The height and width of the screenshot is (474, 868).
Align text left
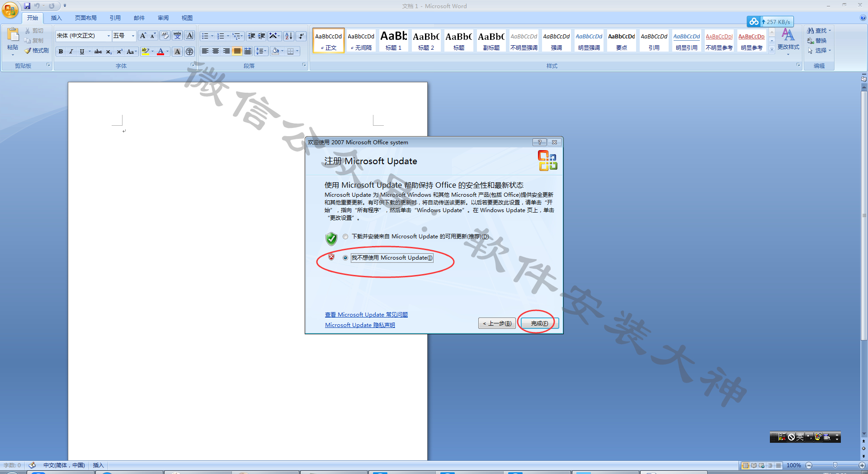[x=205, y=51]
